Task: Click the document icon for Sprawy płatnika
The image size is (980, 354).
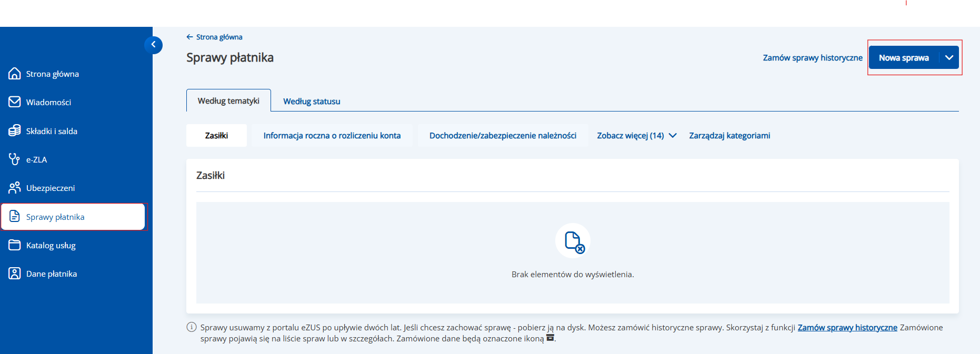Action: [15, 217]
